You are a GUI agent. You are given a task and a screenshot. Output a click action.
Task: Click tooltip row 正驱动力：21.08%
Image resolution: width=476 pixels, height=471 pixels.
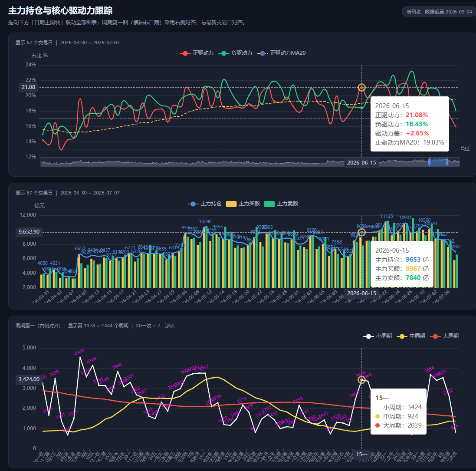[x=401, y=115]
